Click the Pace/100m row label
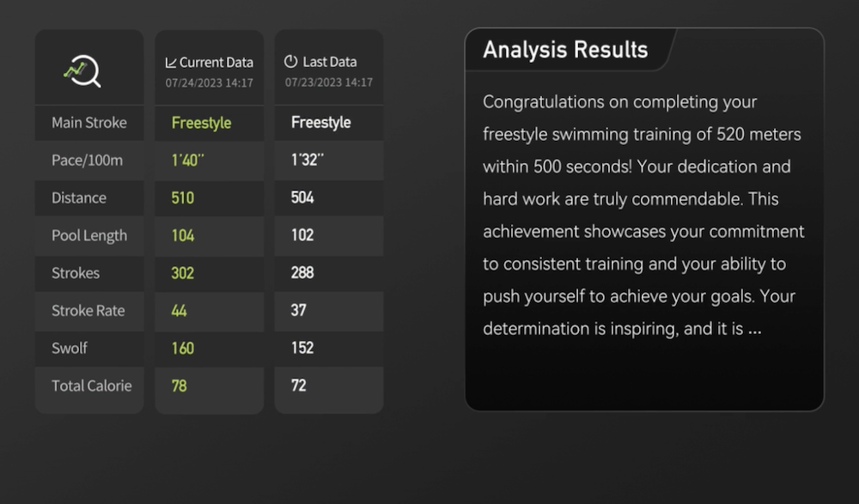The height and width of the screenshot is (504, 859). tap(88, 160)
